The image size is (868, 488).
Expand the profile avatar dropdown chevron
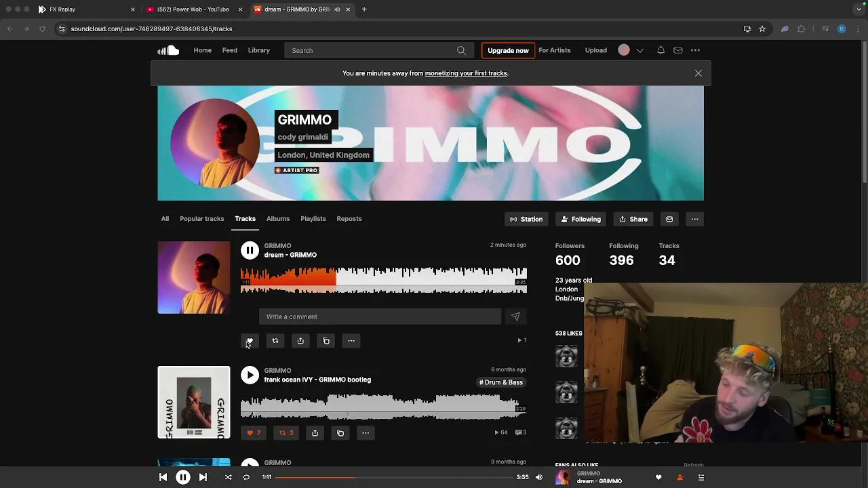pyautogui.click(x=639, y=50)
